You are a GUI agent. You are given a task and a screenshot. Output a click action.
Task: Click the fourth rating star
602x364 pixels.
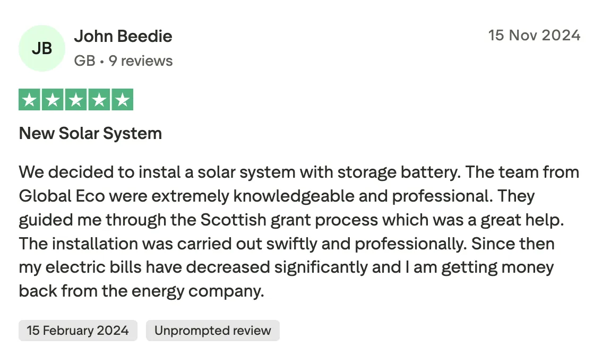[x=99, y=100]
